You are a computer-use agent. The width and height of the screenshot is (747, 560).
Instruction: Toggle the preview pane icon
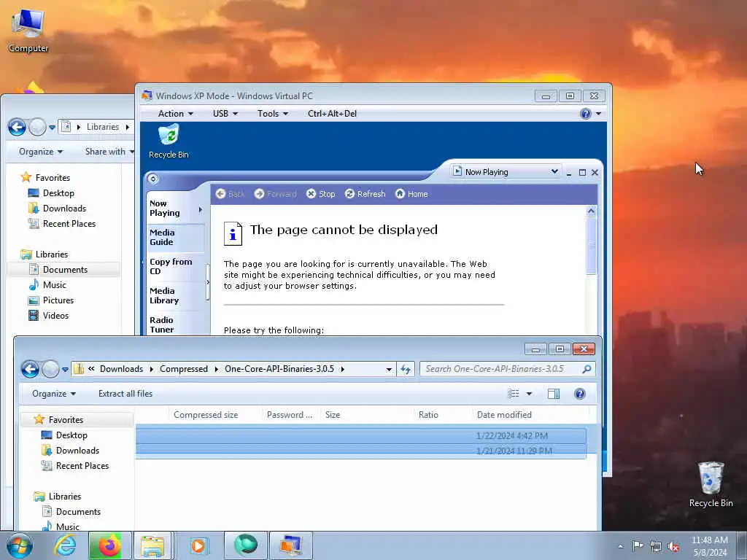[x=554, y=394]
